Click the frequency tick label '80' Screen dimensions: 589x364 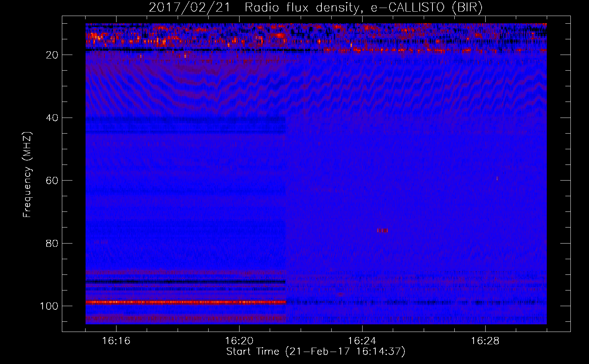click(52, 244)
